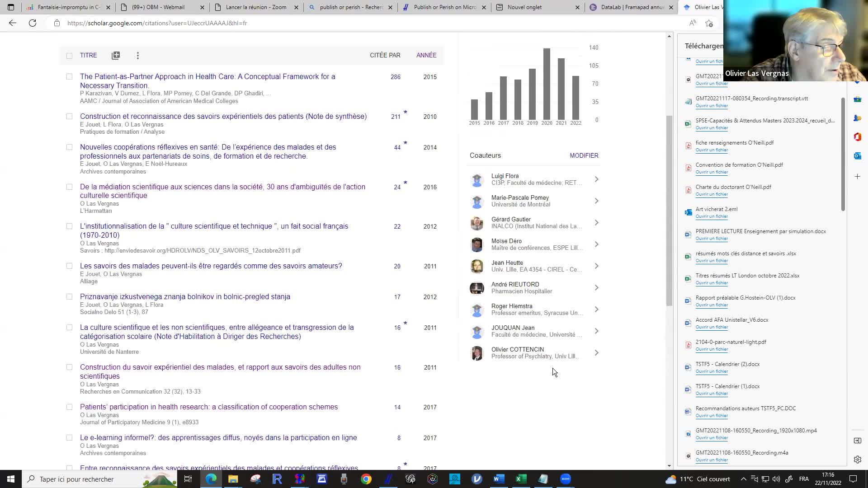This screenshot has width=868, height=488.
Task: Expand Marie-Pascale Pomey coauthor arrow
Action: tap(596, 201)
